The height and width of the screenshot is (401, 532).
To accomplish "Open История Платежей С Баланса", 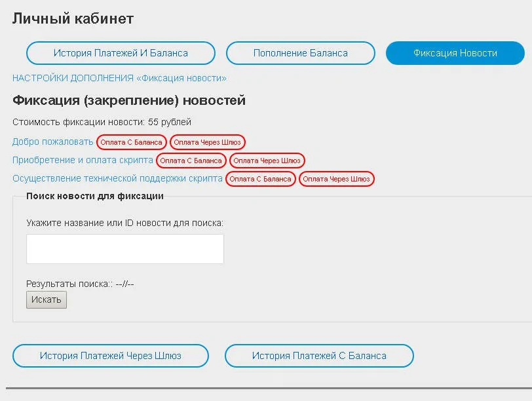I will click(319, 356).
